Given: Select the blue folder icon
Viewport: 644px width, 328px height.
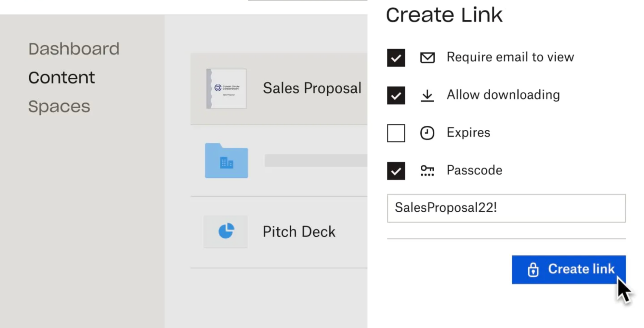Looking at the screenshot, I should 226,160.
